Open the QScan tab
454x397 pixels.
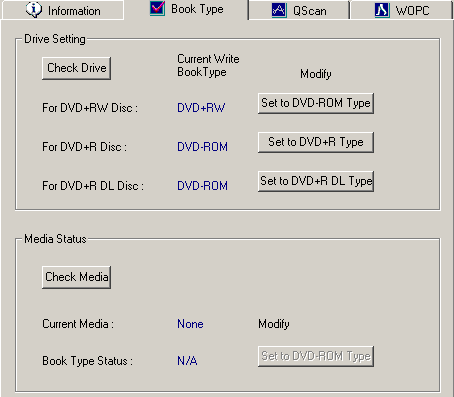299,10
